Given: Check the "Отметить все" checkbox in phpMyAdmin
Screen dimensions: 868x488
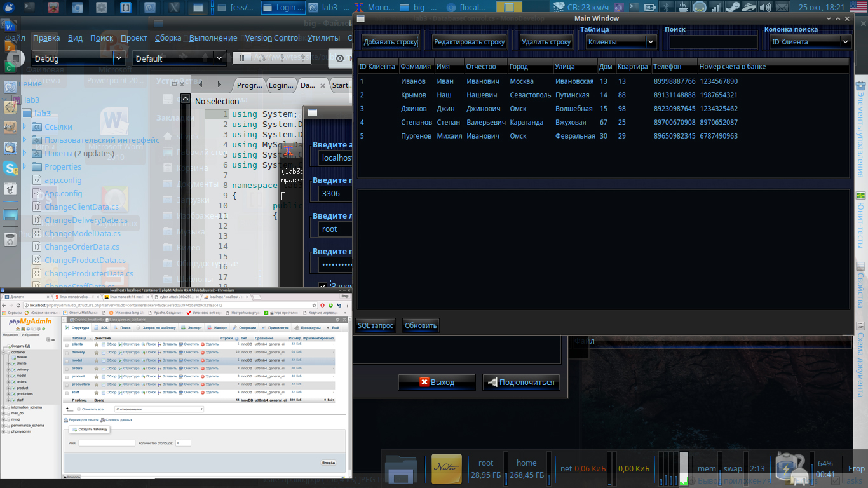Looking at the screenshot, I should [79, 409].
